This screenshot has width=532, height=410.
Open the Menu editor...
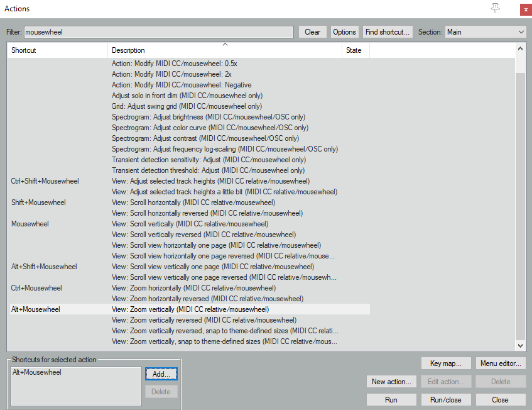pos(501,363)
